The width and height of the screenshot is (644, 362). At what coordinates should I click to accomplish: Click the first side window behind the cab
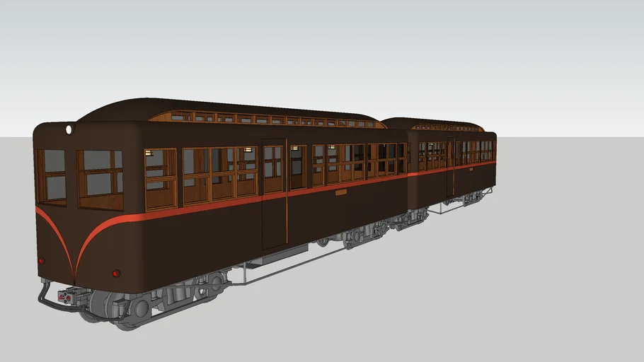click(x=161, y=179)
